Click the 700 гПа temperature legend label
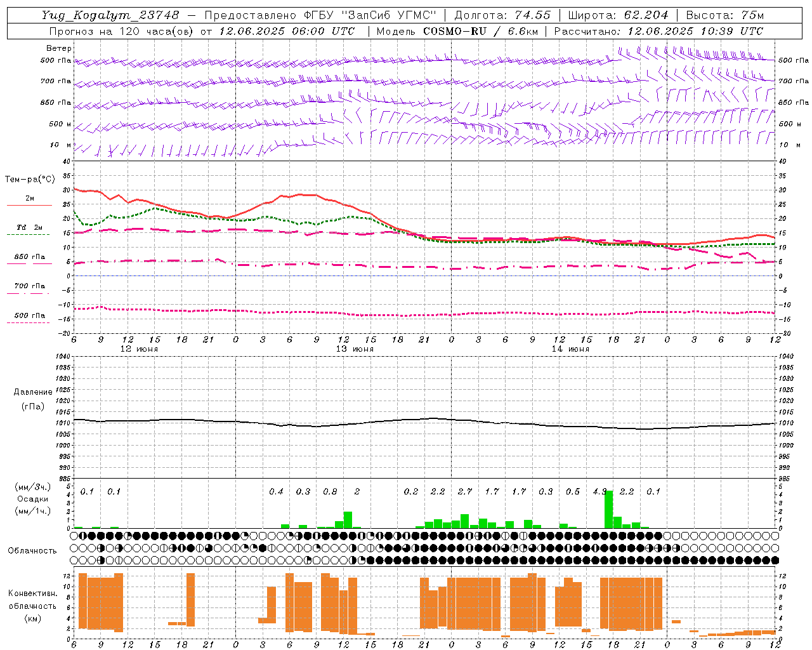Screen dimensions: 812x650 (30, 286)
